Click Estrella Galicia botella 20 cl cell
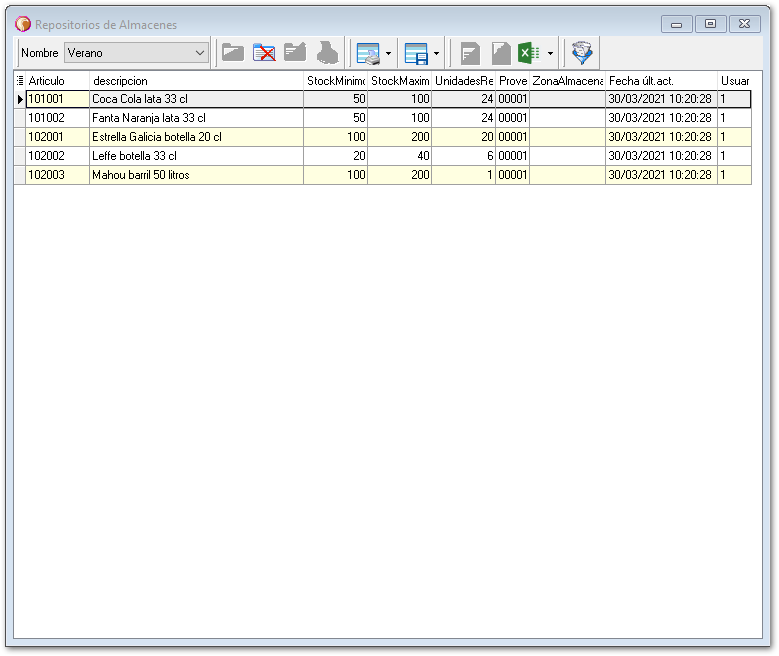Screen dimensions: 779x656 click(196, 137)
